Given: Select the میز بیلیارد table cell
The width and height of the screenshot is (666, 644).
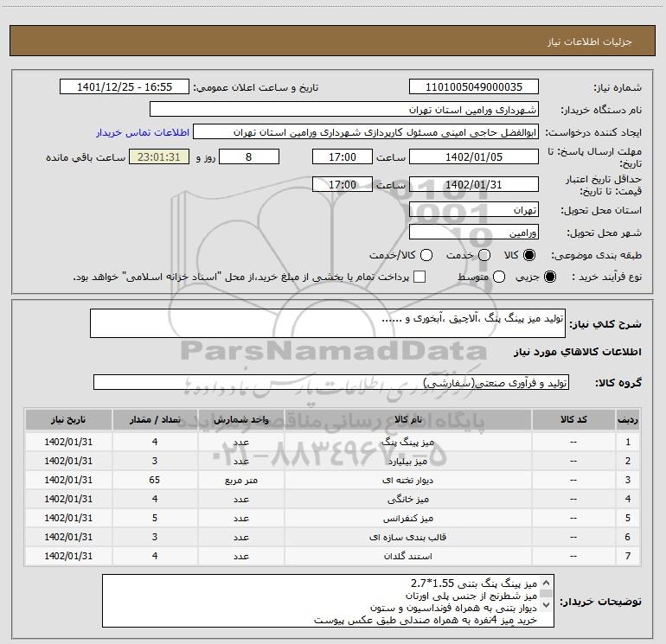Looking at the screenshot, I should [407, 461].
